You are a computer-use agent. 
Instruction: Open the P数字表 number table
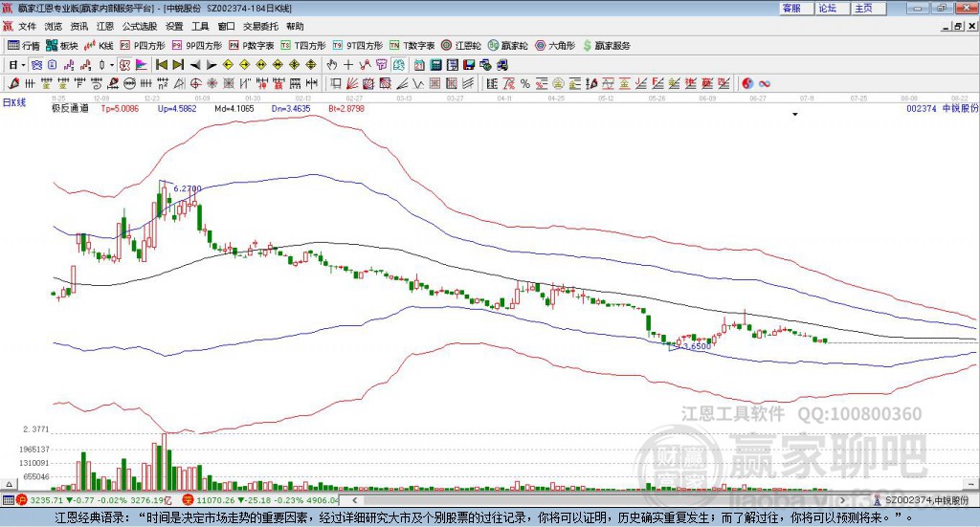[x=252, y=46]
